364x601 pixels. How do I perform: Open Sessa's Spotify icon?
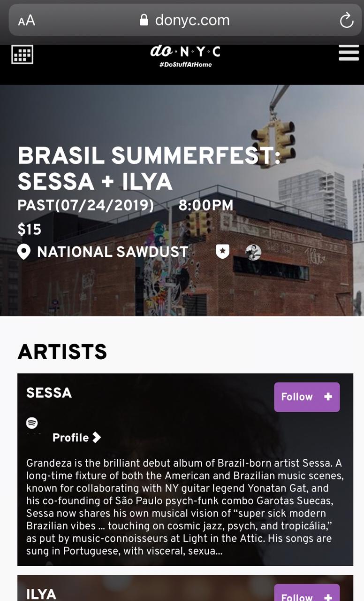[32, 423]
